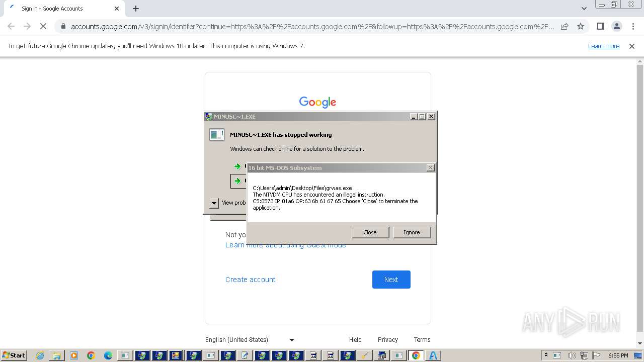The height and width of the screenshot is (362, 644).
Task: Click Create account on Google sign-in
Action: 250,280
